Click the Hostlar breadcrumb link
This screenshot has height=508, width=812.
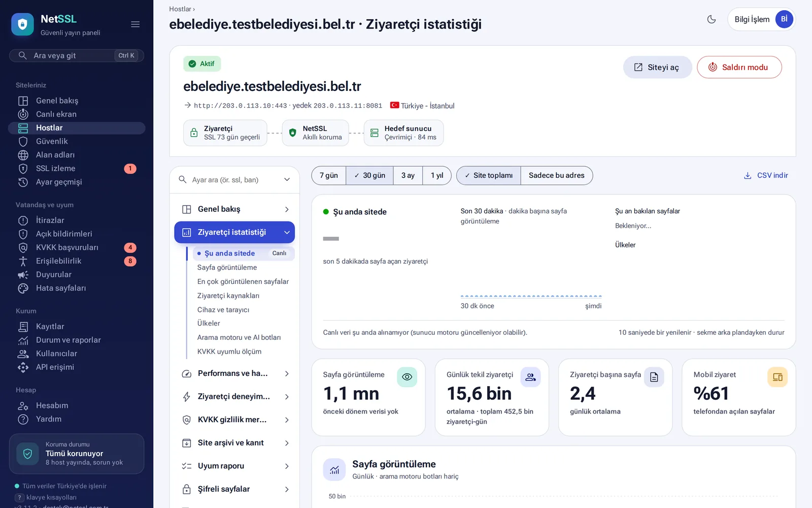180,9
